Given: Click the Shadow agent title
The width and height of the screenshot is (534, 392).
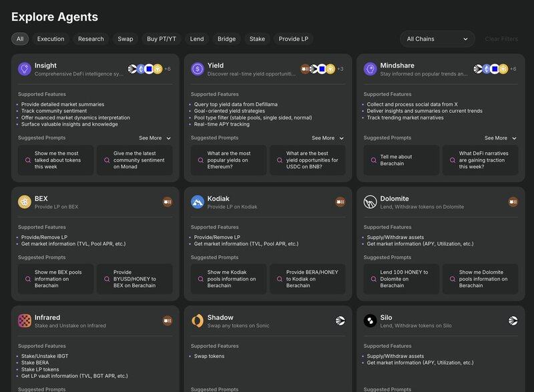Looking at the screenshot, I should [x=220, y=317].
